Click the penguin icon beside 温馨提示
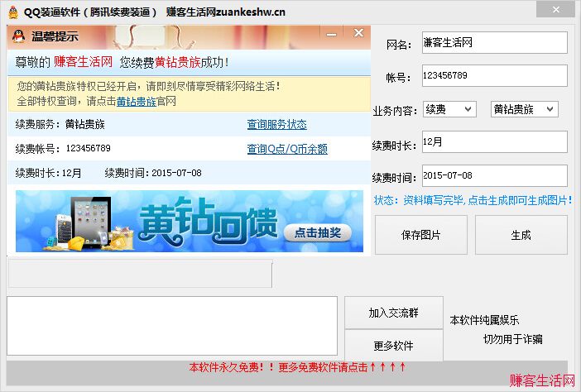Viewport: 581px width, 392px height. click(x=18, y=36)
